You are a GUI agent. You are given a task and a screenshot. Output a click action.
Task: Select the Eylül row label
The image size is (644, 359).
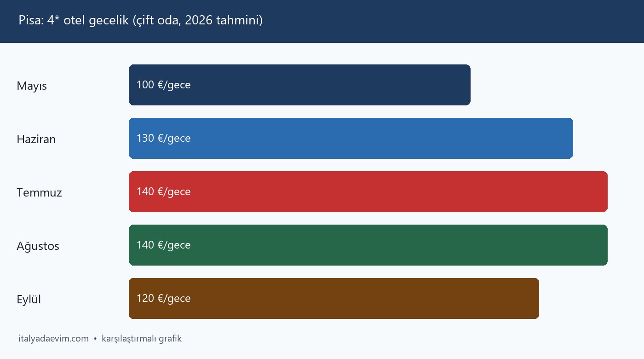pyautogui.click(x=29, y=300)
